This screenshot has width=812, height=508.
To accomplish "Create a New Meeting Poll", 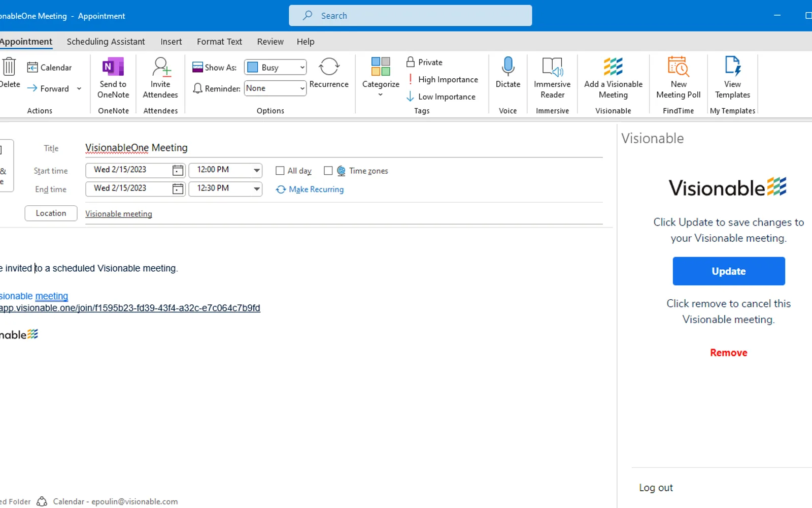I will pyautogui.click(x=678, y=78).
